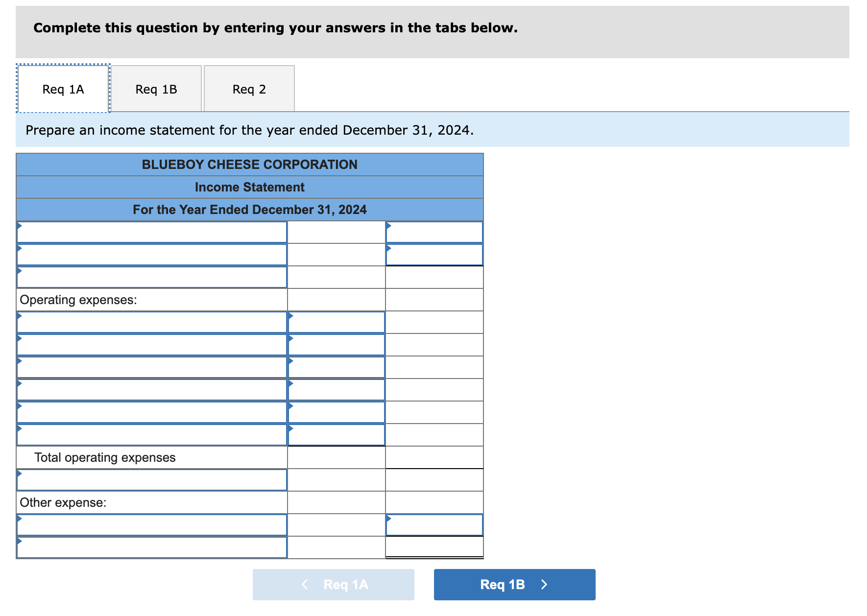The image size is (867, 616).
Task: Open the account dropdown below Total operating expenses
Action: click(x=152, y=480)
